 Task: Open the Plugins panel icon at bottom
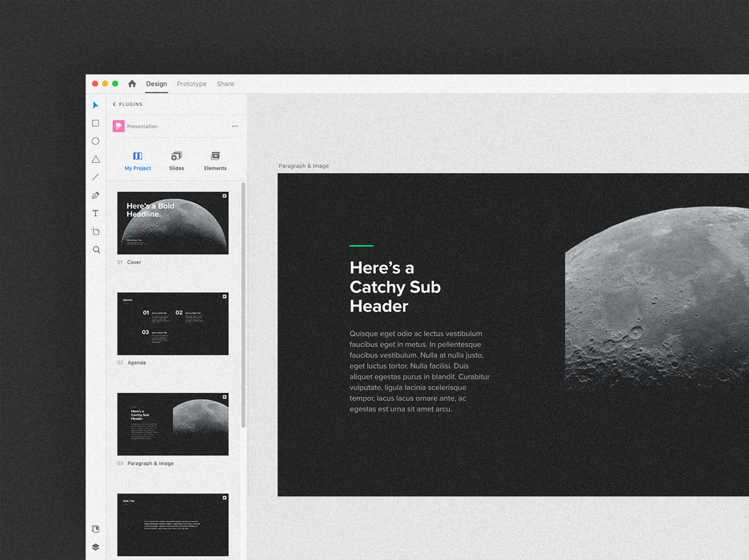(95, 529)
